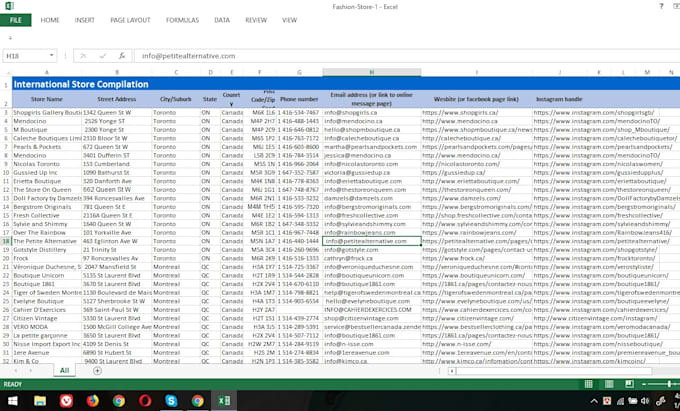Select the email martha@pearlsandpockets.com cell

pyautogui.click(x=372, y=147)
